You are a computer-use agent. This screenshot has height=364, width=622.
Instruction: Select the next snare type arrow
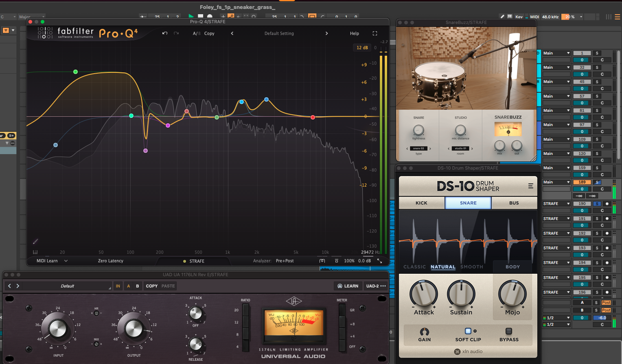430,148
